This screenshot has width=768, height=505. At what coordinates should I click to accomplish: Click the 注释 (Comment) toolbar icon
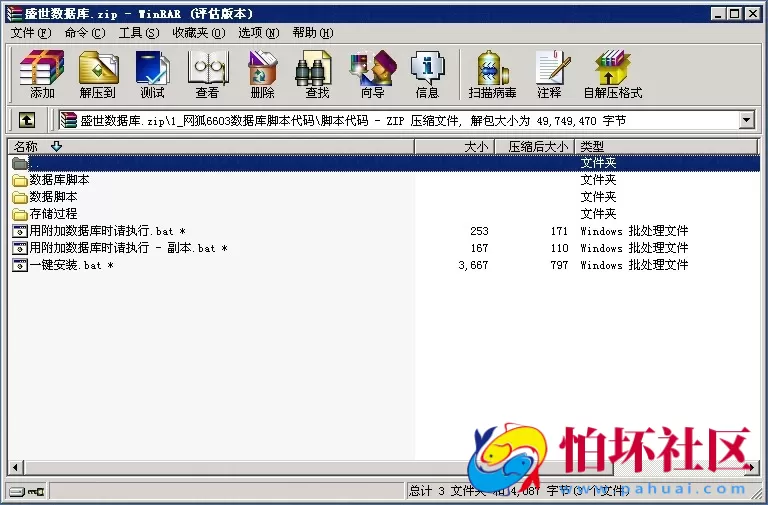point(552,73)
